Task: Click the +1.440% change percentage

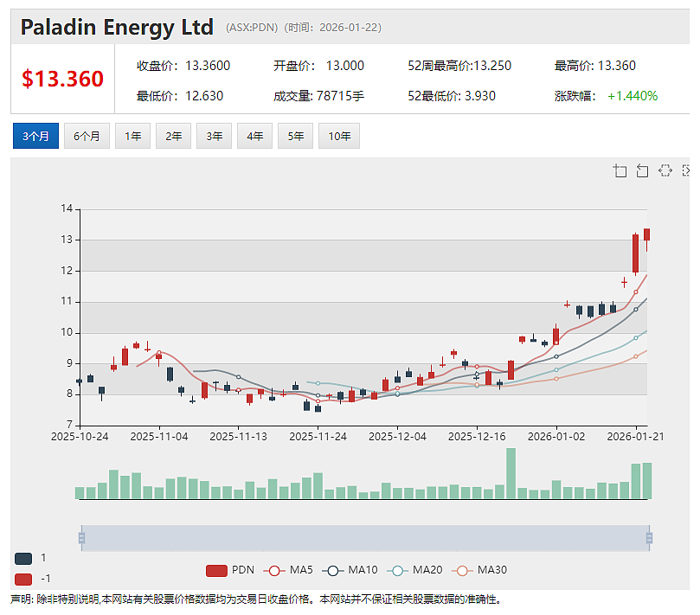Action: [x=633, y=96]
